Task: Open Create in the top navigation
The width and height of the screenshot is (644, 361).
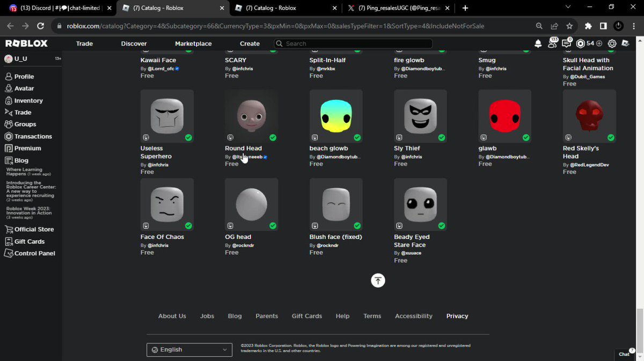Action: 250,43
